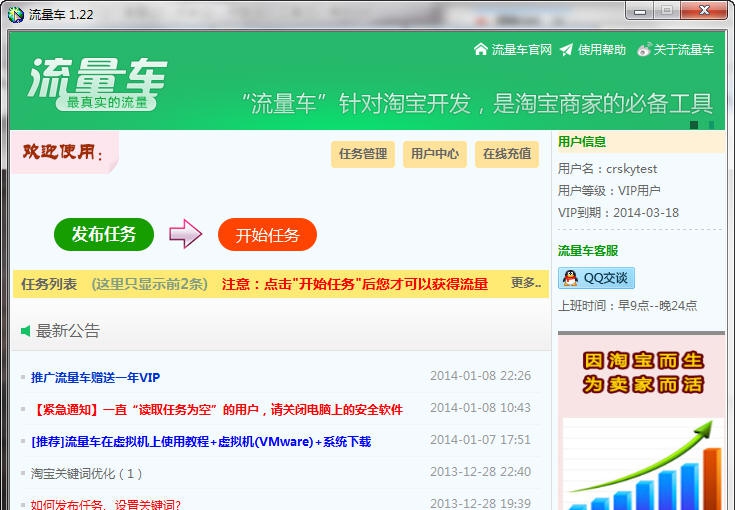
Task: Click the 最新公告 heading
Action: pos(68,331)
